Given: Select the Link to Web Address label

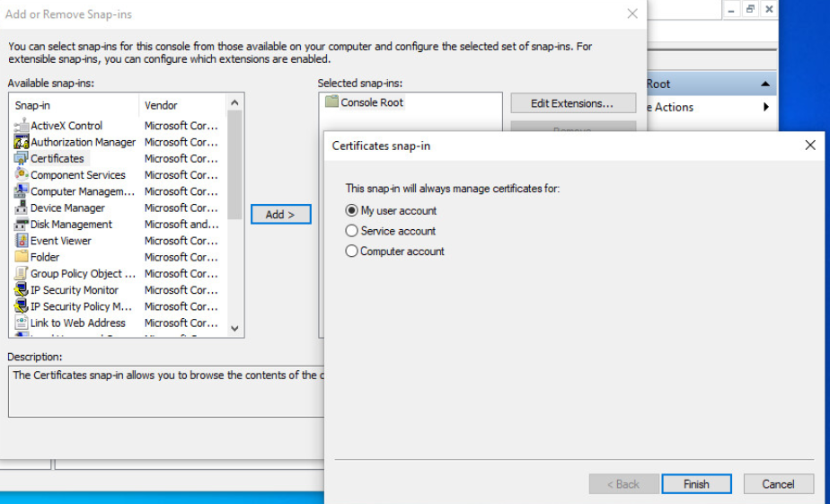Looking at the screenshot, I should tap(78, 323).
